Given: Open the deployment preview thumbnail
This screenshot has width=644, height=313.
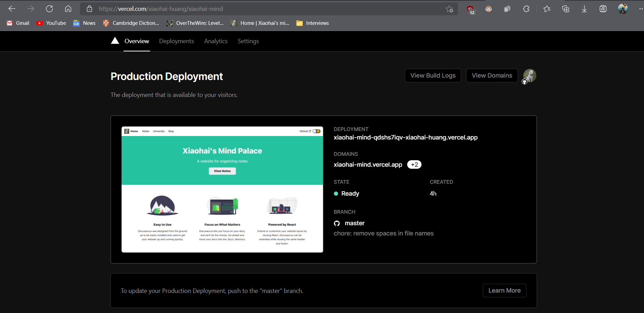Looking at the screenshot, I should pyautogui.click(x=222, y=190).
